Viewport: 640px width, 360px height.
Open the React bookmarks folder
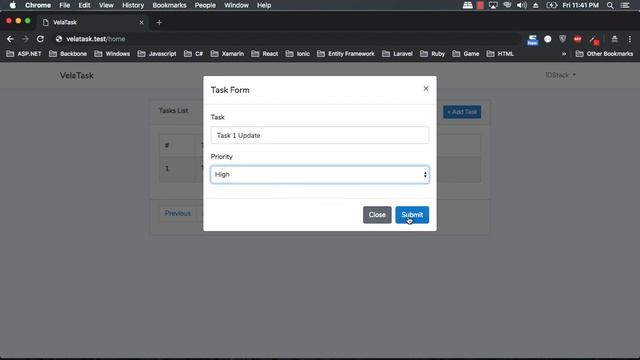[x=264, y=54]
